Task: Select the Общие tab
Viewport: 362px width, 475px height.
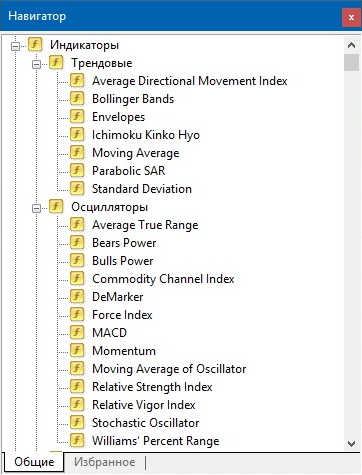Action: 34,462
